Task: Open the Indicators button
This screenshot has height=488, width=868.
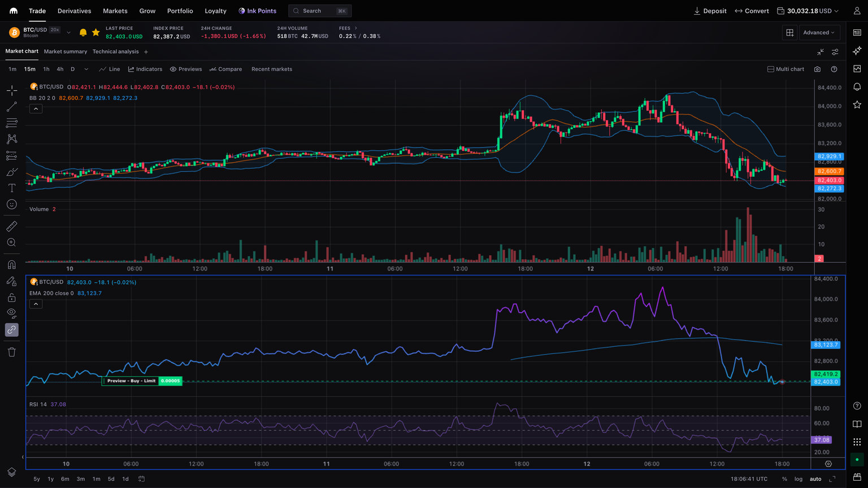Action: 145,69
